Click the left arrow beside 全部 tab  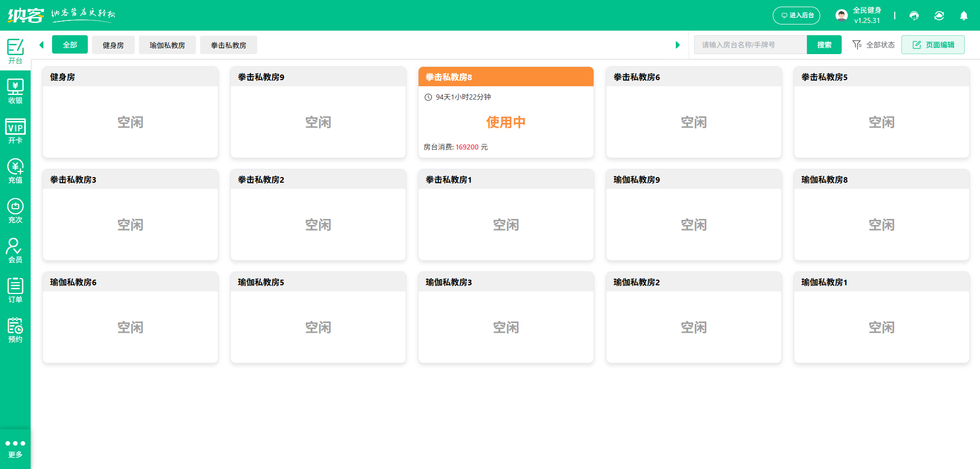[x=41, y=44]
